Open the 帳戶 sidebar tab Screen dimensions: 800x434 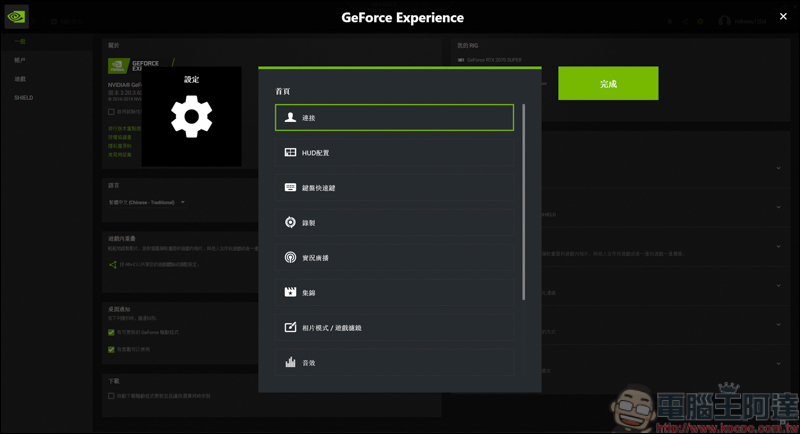pyautogui.click(x=20, y=61)
